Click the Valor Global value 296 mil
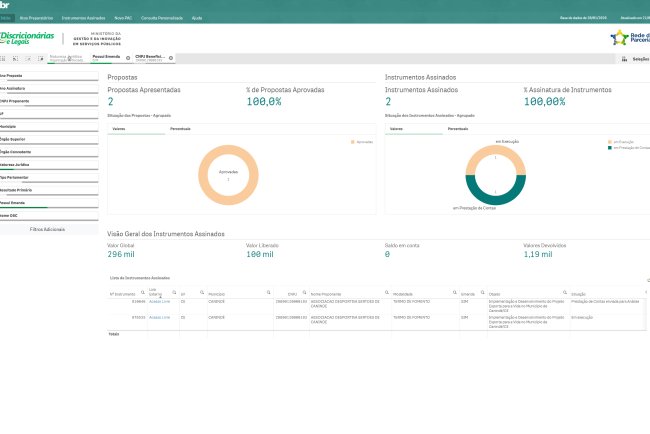Screen dimensions: 650x434 click(121, 255)
